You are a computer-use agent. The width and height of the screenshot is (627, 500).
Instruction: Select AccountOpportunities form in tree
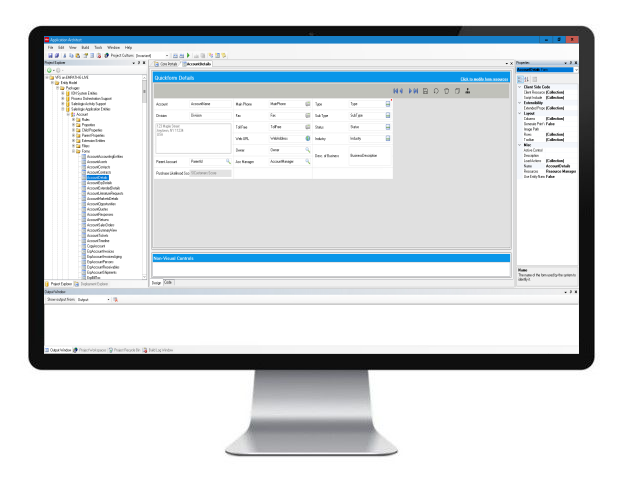[x=101, y=204]
